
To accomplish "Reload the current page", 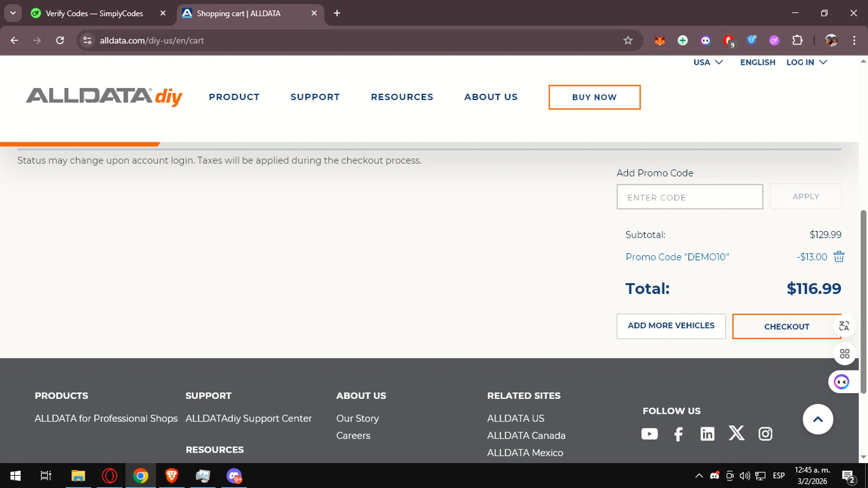I will click(60, 41).
